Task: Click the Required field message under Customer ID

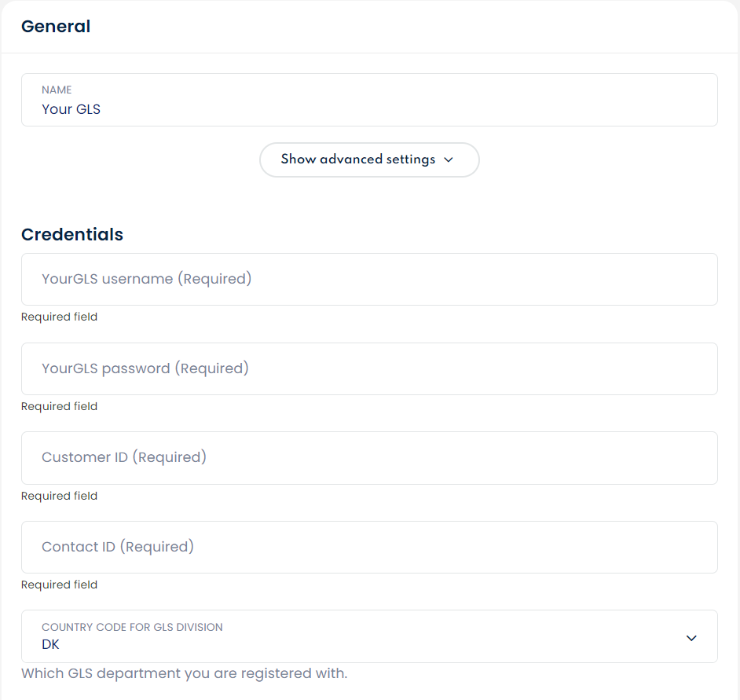Action: [x=60, y=496]
